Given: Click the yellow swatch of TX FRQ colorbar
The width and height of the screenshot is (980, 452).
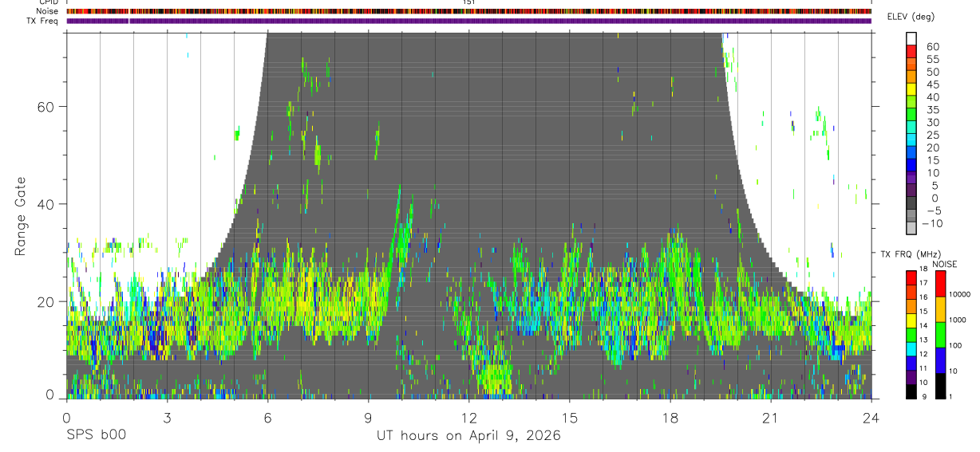Looking at the screenshot, I should point(911,321).
